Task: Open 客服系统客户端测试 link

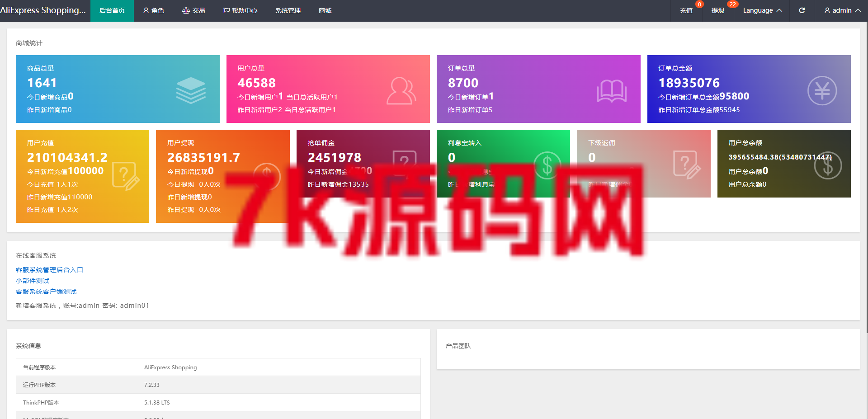Action: pyautogui.click(x=46, y=292)
